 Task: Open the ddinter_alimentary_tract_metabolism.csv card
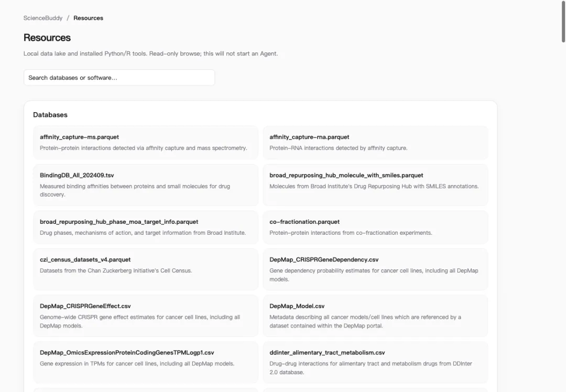tap(375, 363)
